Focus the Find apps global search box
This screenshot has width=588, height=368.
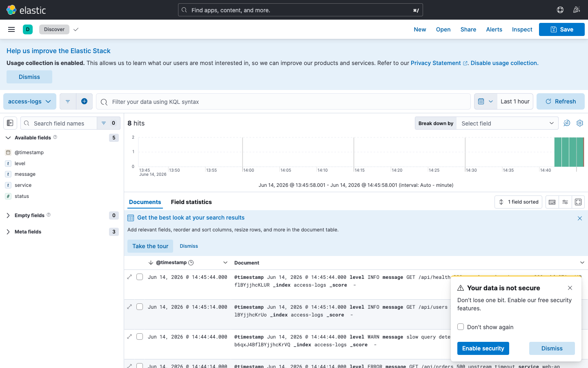301,10
